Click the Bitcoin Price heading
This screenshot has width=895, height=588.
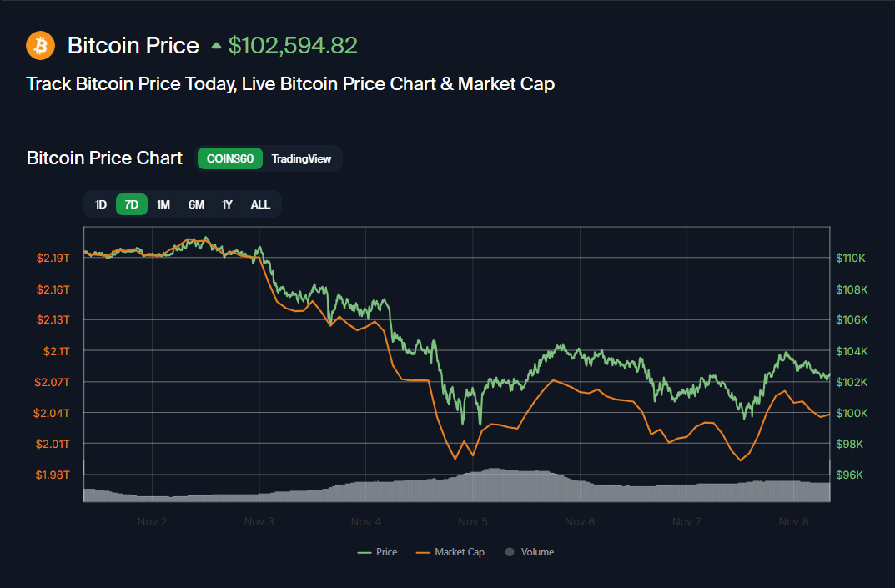point(133,45)
